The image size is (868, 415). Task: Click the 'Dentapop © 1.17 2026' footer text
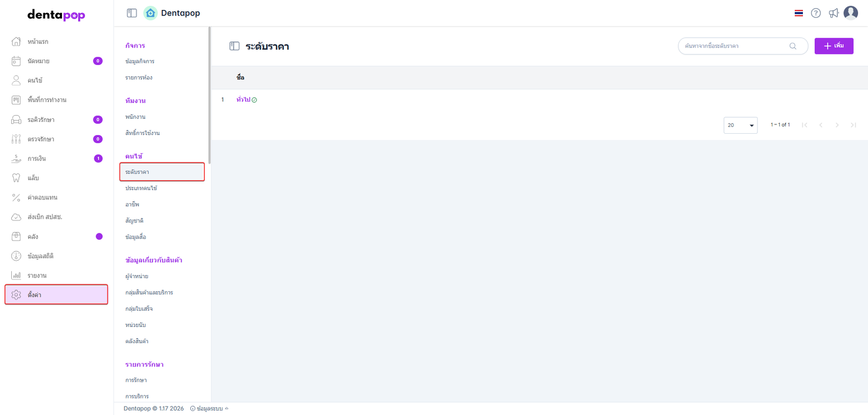click(x=154, y=408)
